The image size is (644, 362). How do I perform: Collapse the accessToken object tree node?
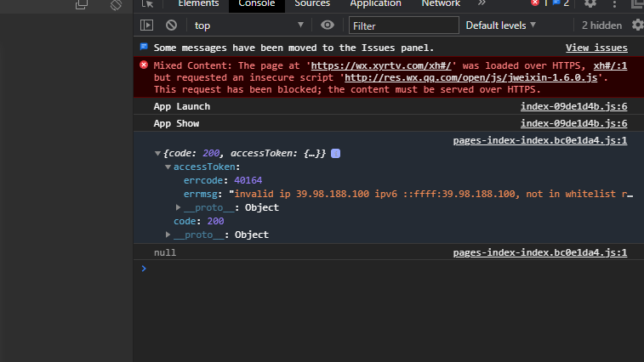coord(168,167)
